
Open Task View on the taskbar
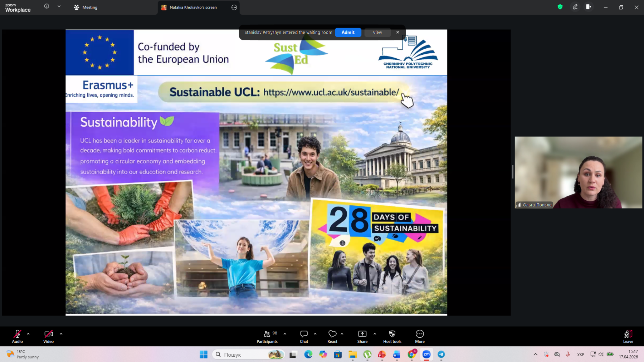coord(293,354)
